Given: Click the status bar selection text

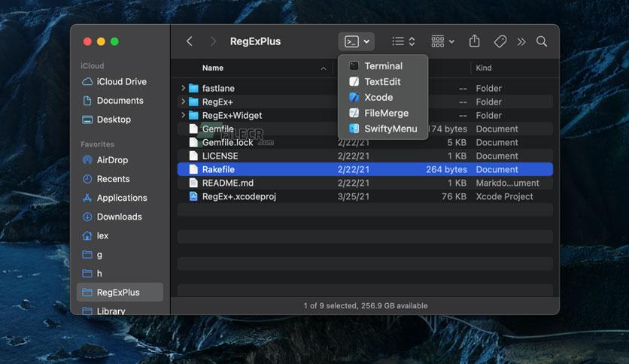Looking at the screenshot, I should [x=365, y=305].
